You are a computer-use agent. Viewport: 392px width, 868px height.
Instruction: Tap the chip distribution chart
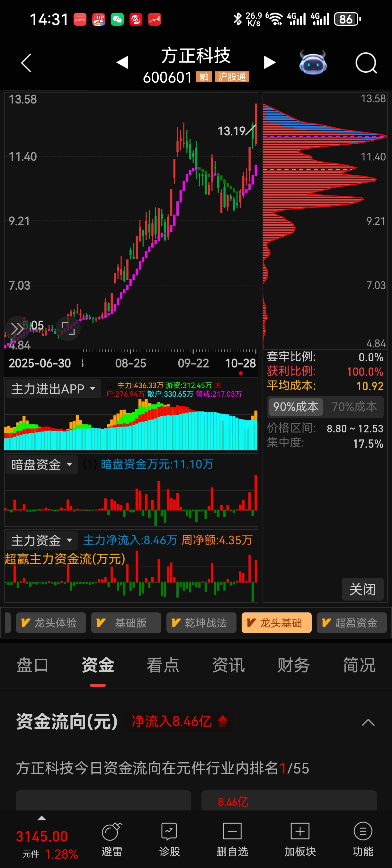coord(325,221)
